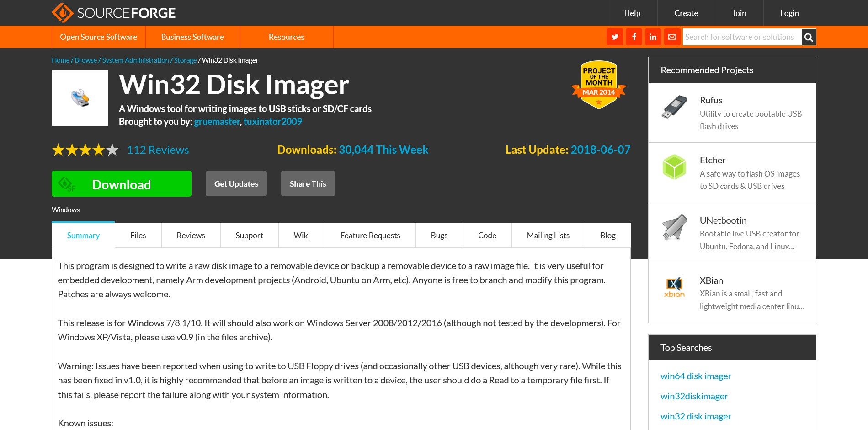868x430 pixels.
Task: Click the Rufus USB drive icon
Action: 674,107
